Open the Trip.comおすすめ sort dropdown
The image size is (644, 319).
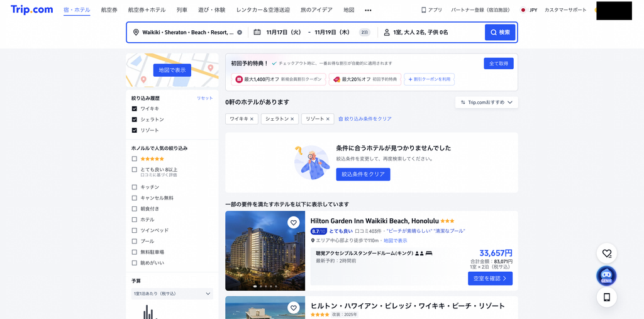coord(486,103)
